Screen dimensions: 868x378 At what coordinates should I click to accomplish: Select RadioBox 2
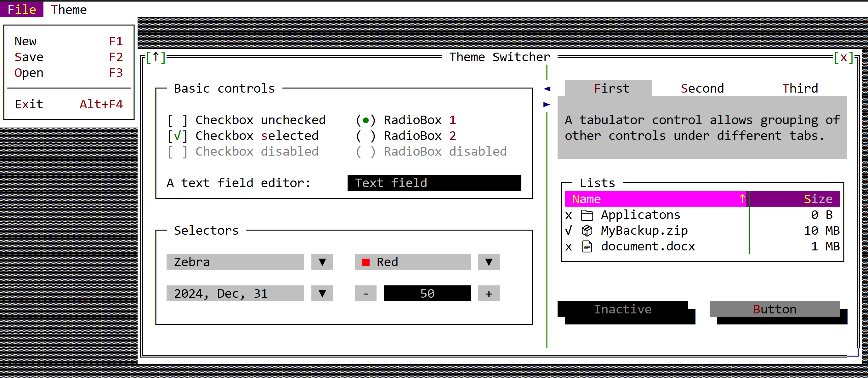click(406, 135)
